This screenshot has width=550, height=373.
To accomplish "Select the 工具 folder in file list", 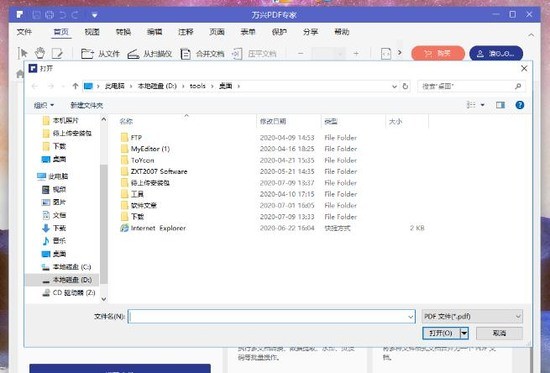I will 137,194.
